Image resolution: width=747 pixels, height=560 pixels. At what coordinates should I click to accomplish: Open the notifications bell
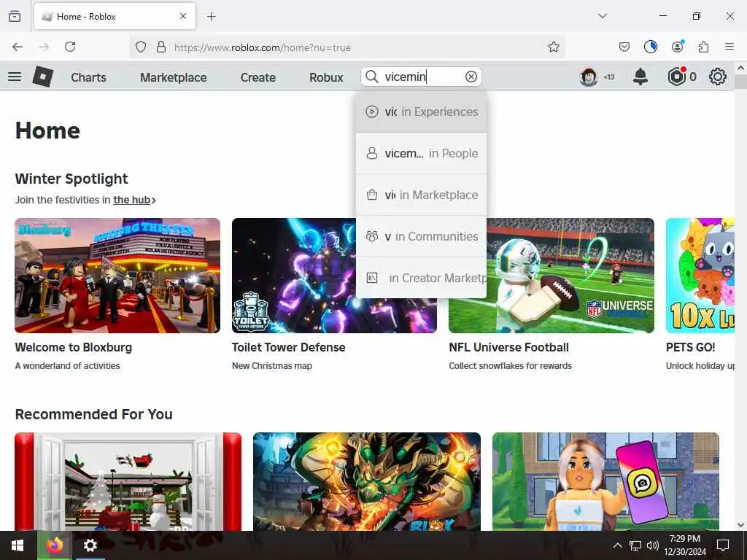(640, 77)
